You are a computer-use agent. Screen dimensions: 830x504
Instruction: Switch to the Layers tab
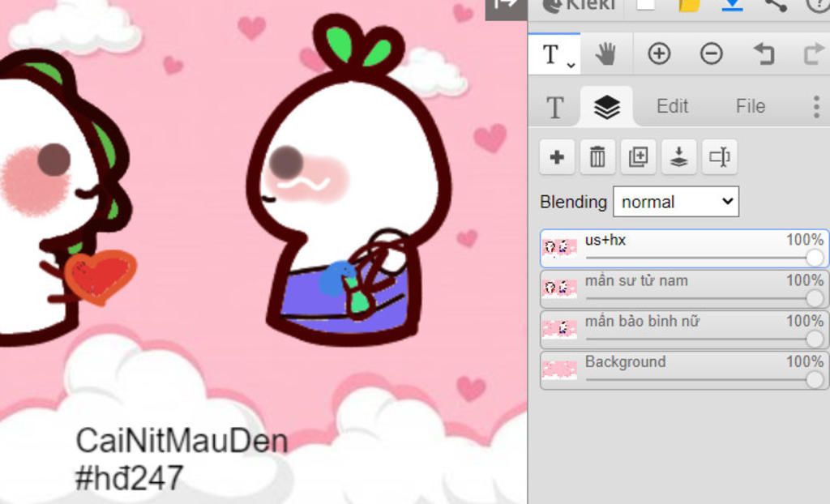(x=606, y=106)
